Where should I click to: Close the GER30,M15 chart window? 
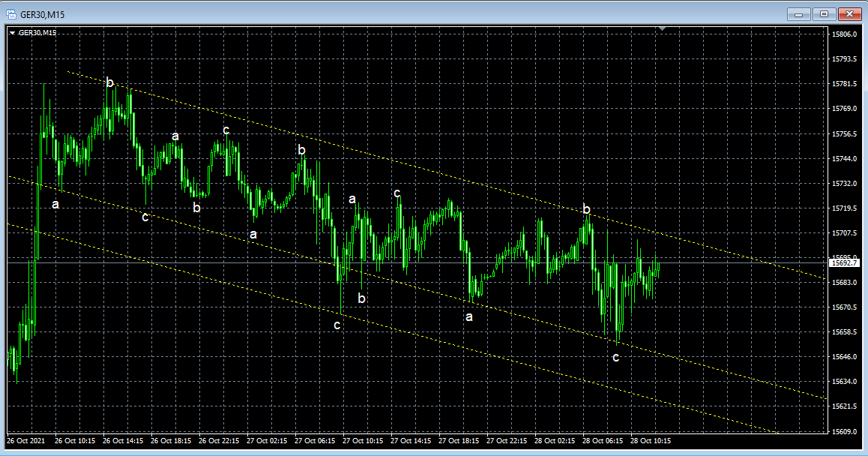tap(849, 13)
